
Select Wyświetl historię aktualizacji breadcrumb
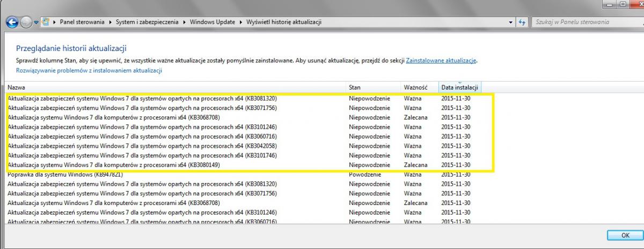[x=284, y=22]
